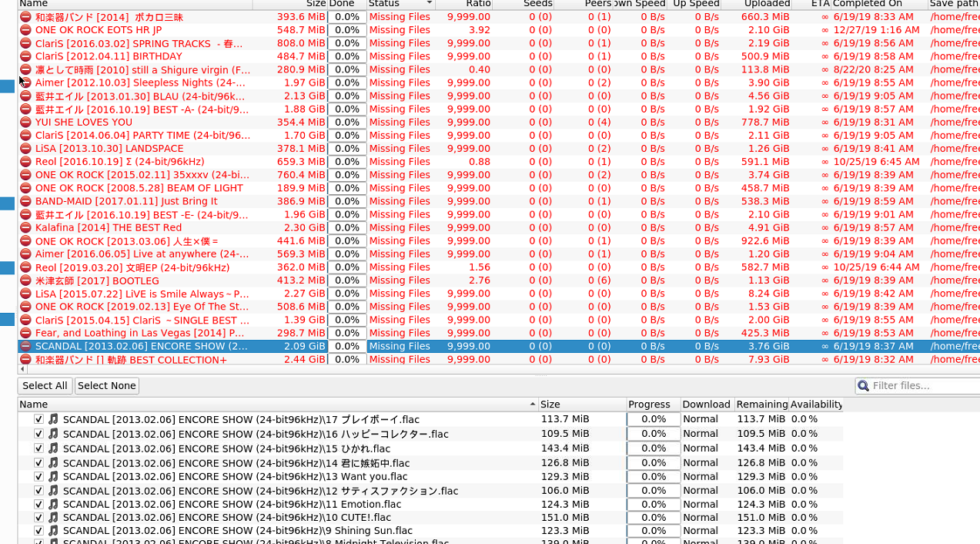The image size is (980, 544).
Task: Open download priority for 13 Want you.flac
Action: click(707, 476)
